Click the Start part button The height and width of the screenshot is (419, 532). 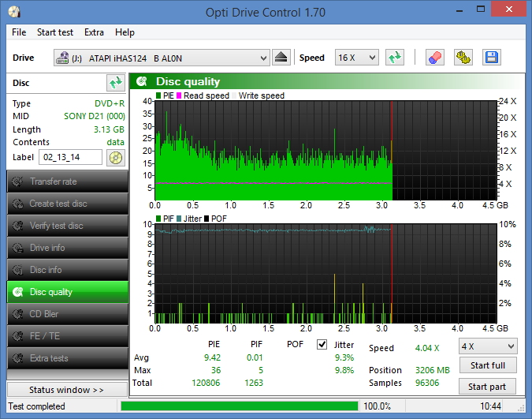[487, 387]
